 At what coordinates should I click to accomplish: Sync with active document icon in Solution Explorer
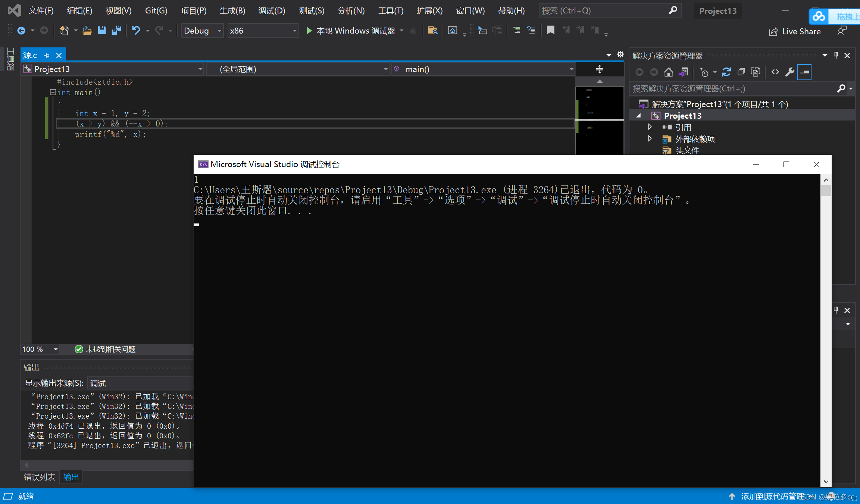[x=726, y=72]
